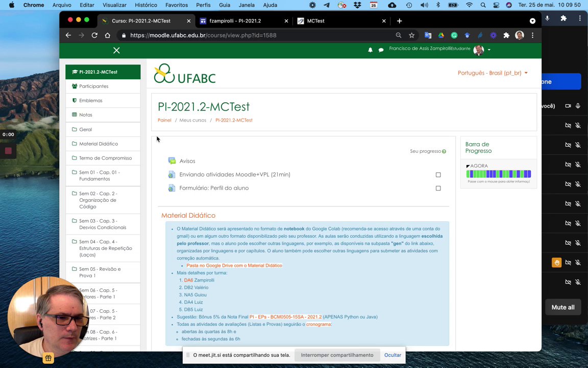This screenshot has width=588, height=368.
Task: Click Mute all in Jitsi panel
Action: pos(562,307)
